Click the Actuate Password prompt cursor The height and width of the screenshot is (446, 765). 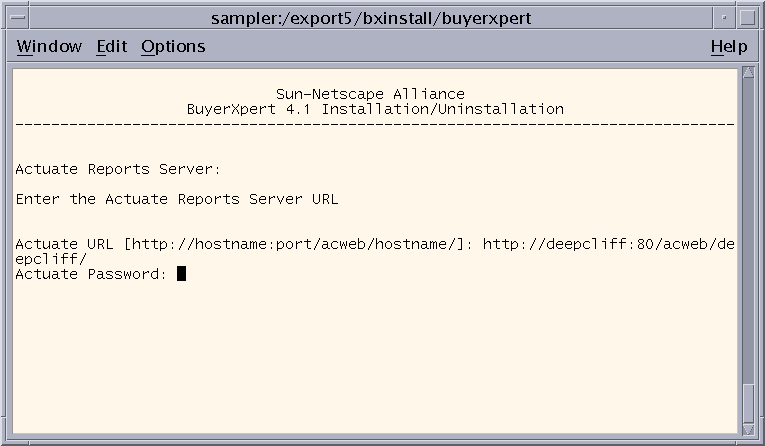181,274
